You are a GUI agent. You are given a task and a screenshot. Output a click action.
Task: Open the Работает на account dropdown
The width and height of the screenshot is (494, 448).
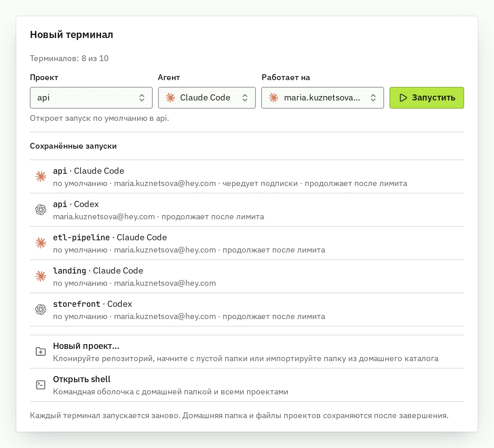pos(322,98)
